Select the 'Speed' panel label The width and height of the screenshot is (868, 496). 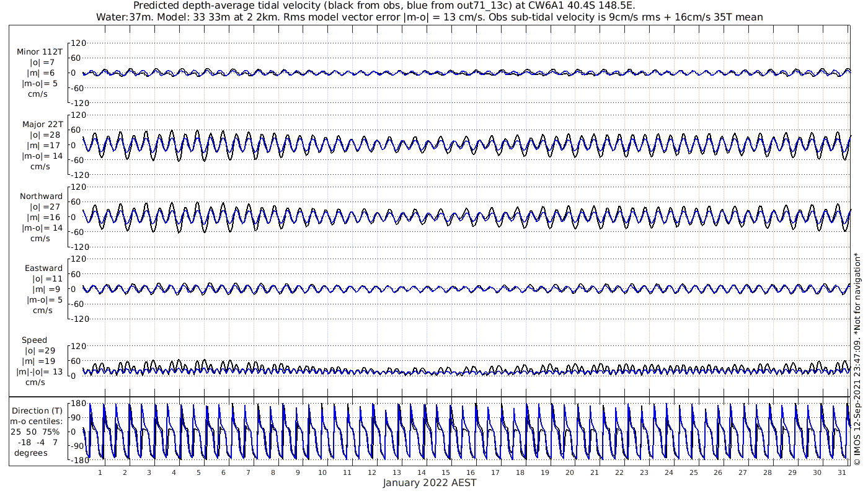tap(34, 340)
